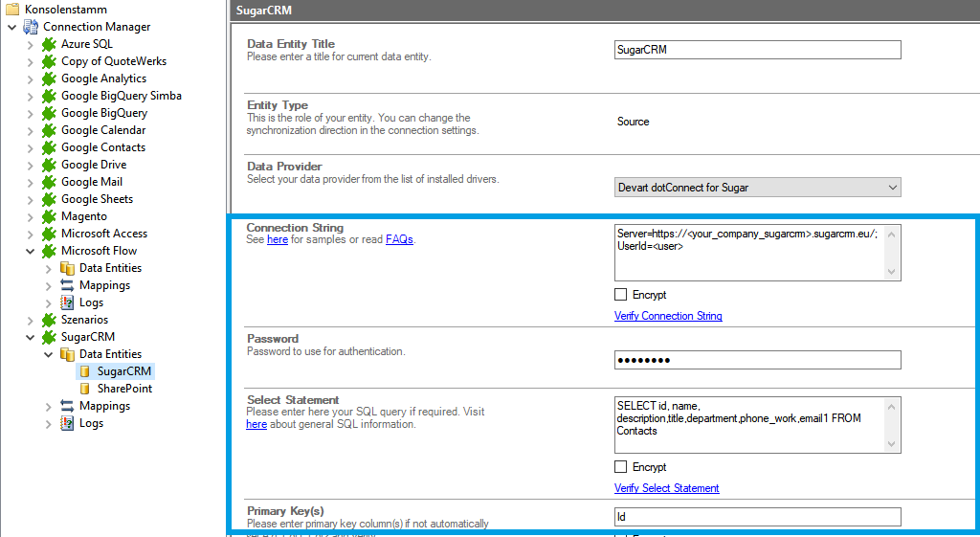Click the Mappings icon under Microsoft Flow
The height and width of the screenshot is (537, 980).
[x=67, y=285]
